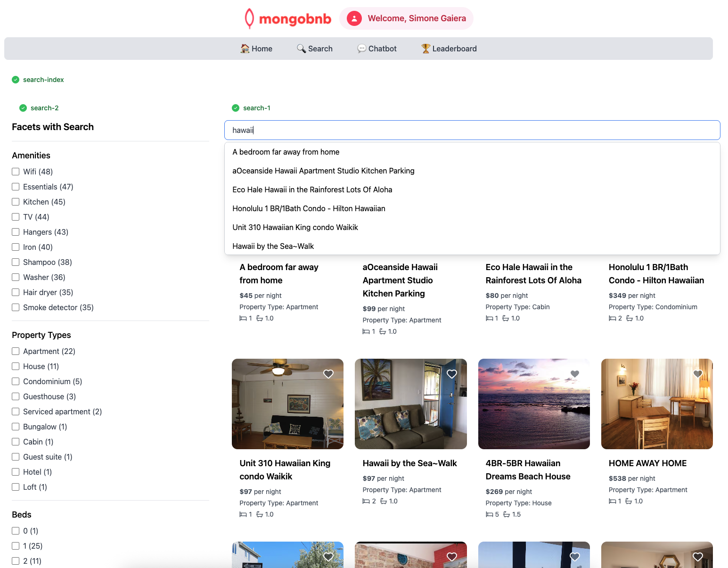The height and width of the screenshot is (568, 728).
Task: Open the 'HOME AWAY HOME' listing title
Action: (x=647, y=463)
